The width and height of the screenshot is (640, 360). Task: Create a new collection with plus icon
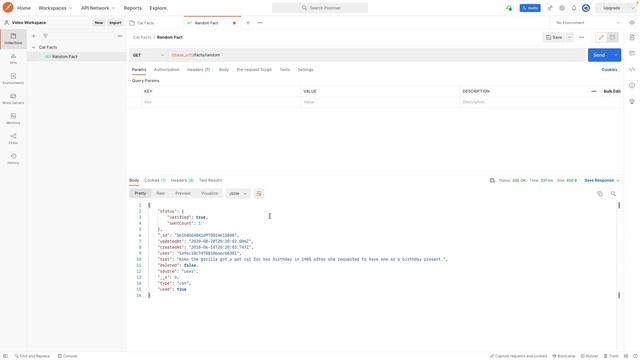(x=33, y=36)
